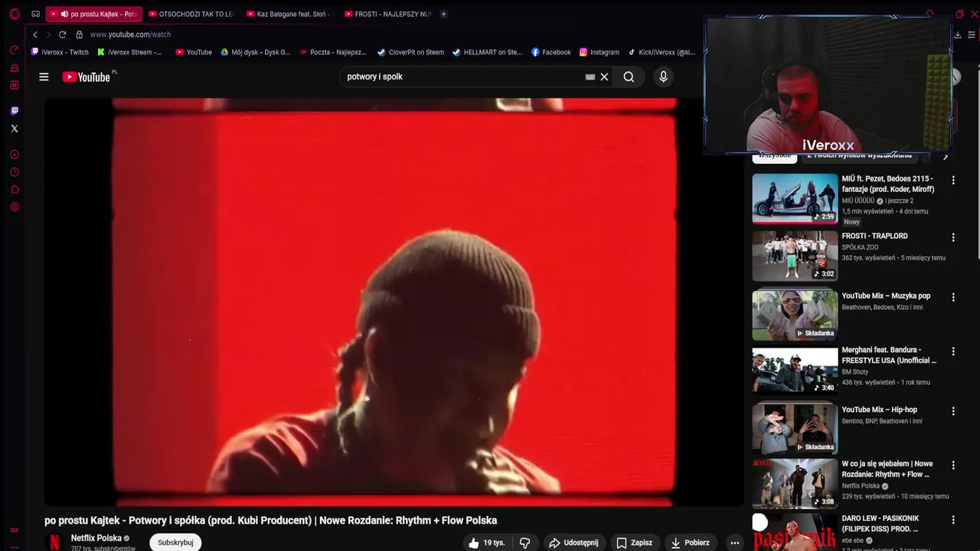Open options for DARO LEW - PASIONIK
This screenshot has width=980, height=551.
pyautogui.click(x=953, y=520)
